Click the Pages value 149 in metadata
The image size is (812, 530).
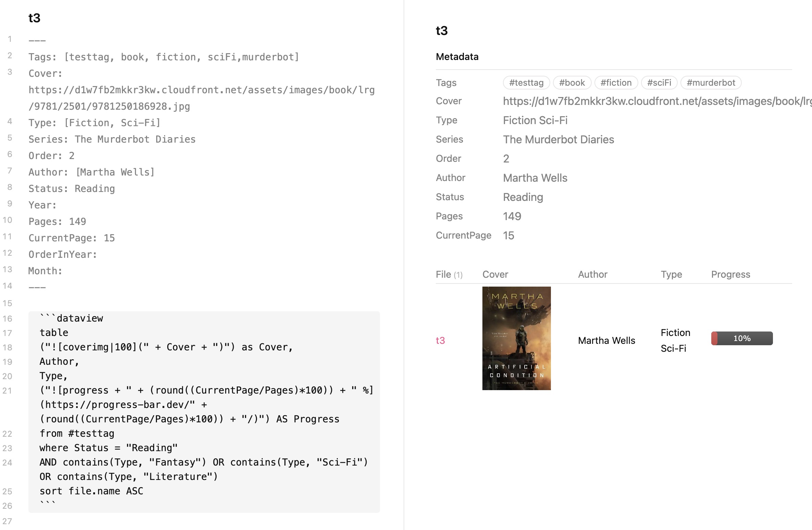pyautogui.click(x=512, y=216)
